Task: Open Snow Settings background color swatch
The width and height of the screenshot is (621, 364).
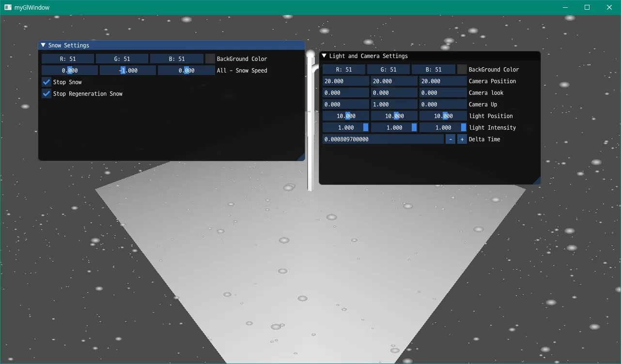Action: click(210, 59)
